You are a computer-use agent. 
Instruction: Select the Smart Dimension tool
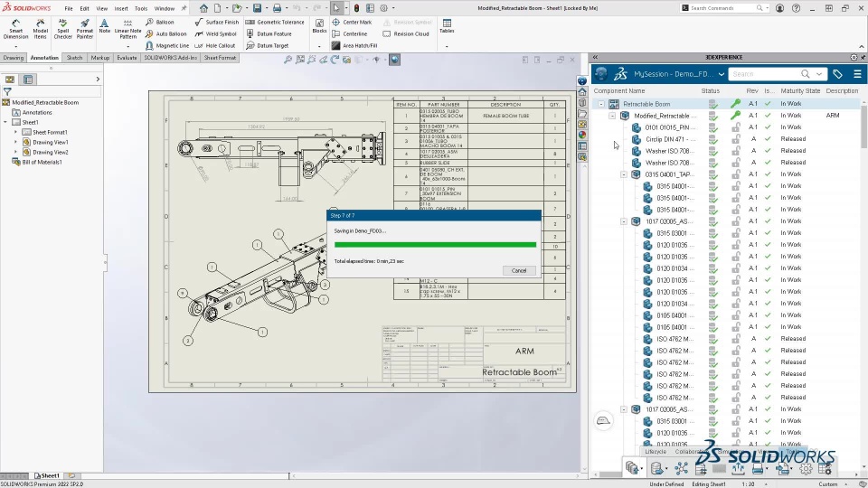point(15,29)
